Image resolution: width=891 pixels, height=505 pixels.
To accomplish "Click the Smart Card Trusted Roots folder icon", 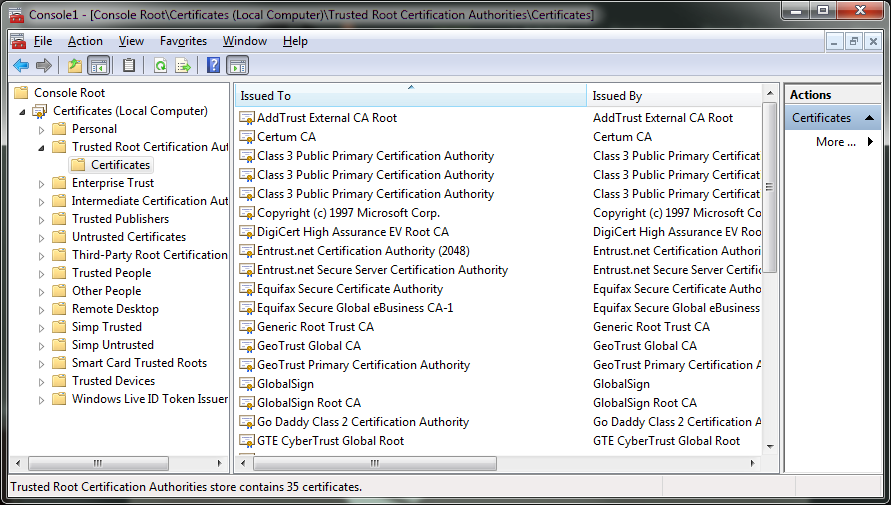I will click(x=59, y=363).
